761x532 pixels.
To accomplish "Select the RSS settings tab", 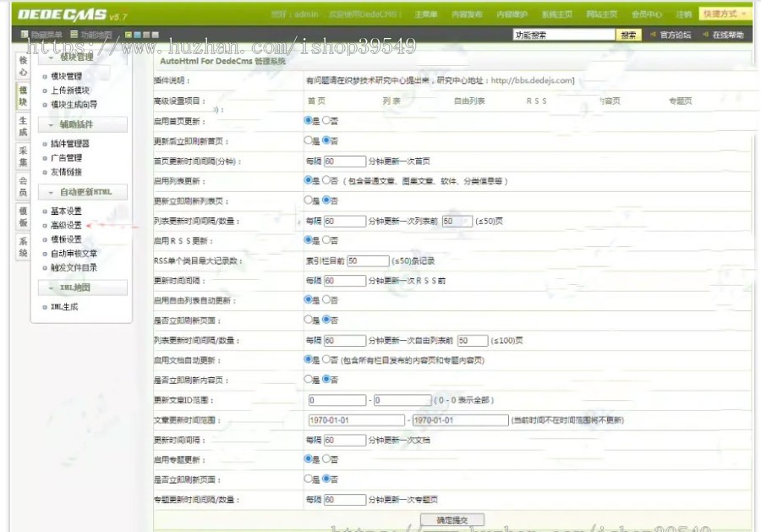I will [x=537, y=101].
